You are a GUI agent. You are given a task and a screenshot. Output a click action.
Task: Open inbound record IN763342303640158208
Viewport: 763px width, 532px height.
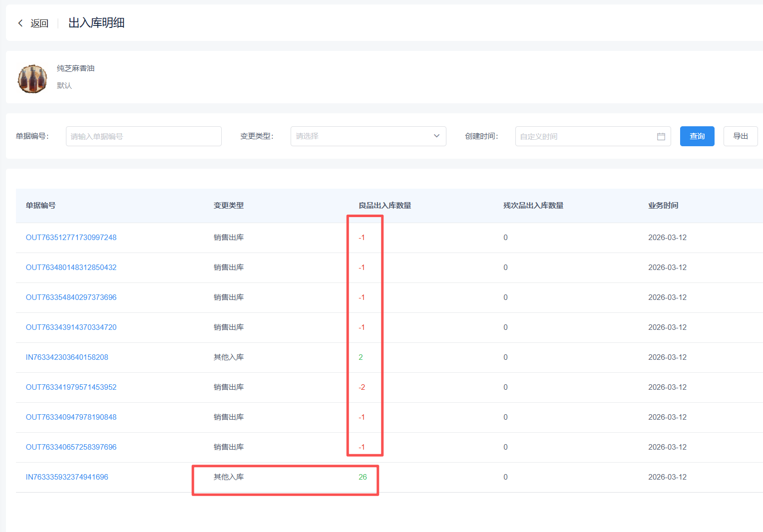pos(67,357)
